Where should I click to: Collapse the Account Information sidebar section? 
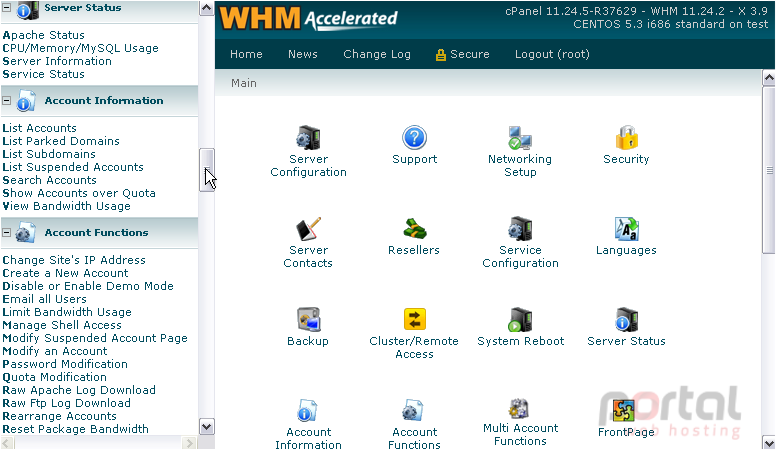6,100
